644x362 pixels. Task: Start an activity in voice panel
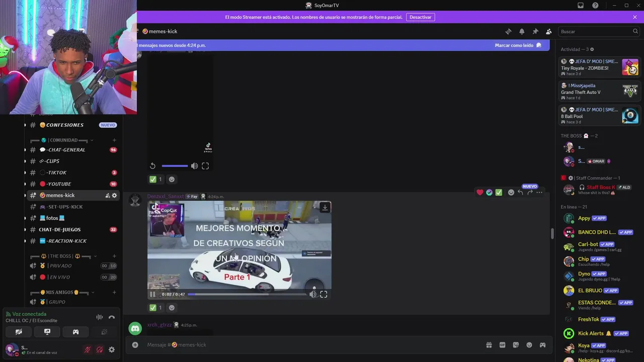click(75, 332)
